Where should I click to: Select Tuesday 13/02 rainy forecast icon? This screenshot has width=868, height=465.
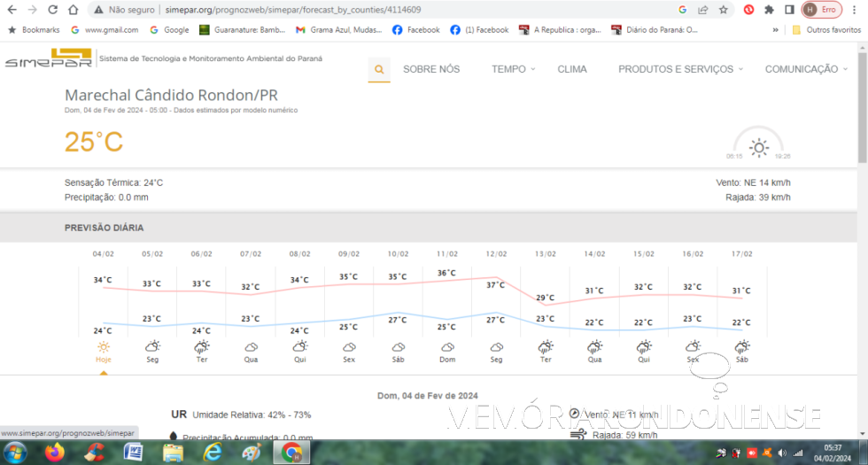pos(546,347)
